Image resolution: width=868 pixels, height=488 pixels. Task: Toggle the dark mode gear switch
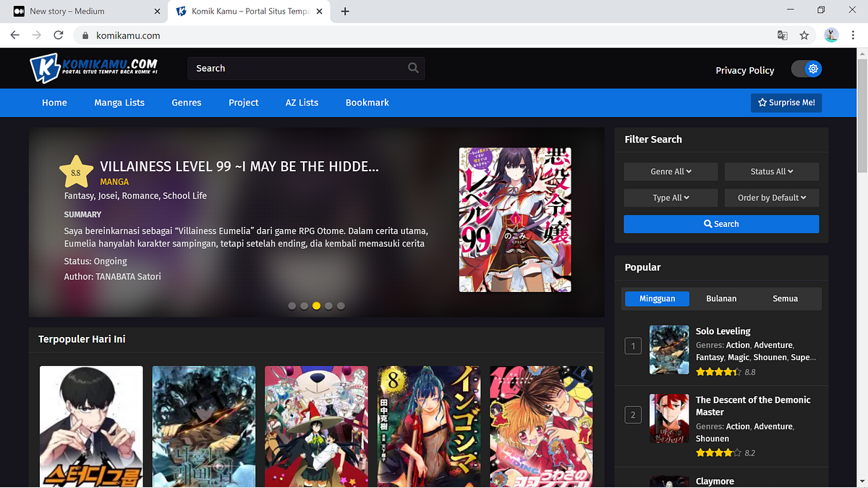tap(807, 69)
